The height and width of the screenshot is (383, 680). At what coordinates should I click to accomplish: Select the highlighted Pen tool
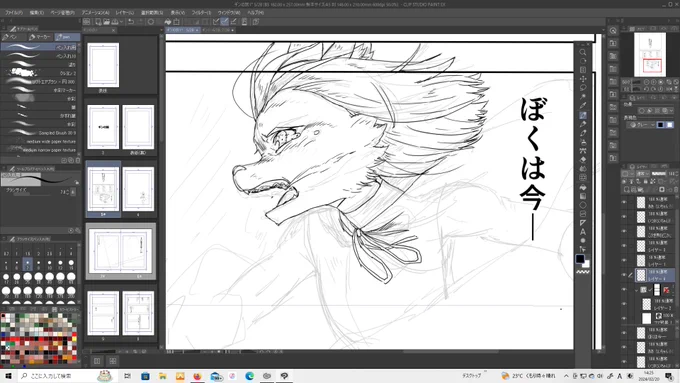[582, 115]
